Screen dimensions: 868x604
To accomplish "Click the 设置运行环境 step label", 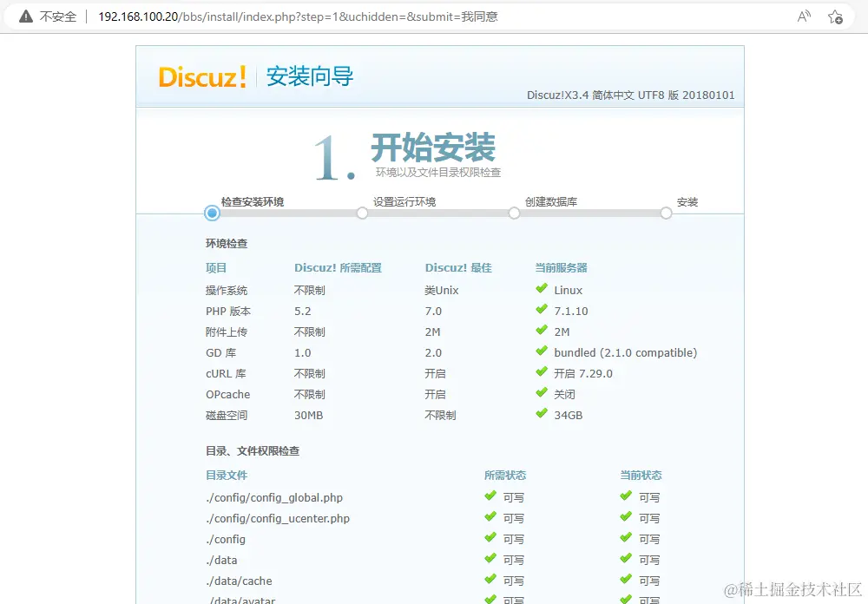I will [x=404, y=202].
